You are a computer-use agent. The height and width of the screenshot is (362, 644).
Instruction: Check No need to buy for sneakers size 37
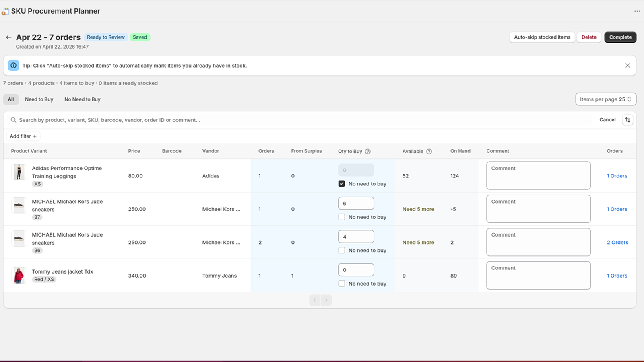[x=342, y=217]
